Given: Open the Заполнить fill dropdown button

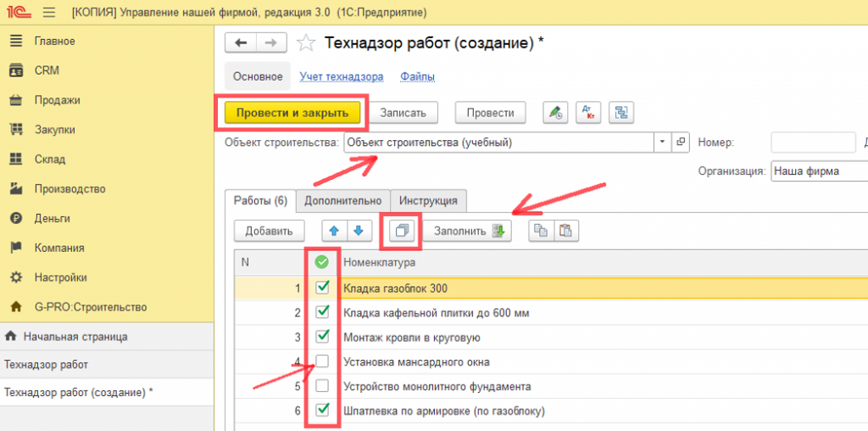Looking at the screenshot, I should click(x=467, y=231).
